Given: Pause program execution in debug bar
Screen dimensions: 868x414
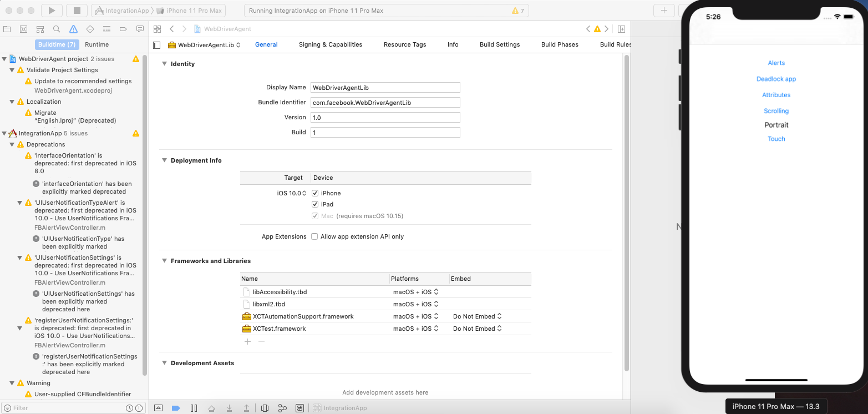Looking at the screenshot, I should pyautogui.click(x=194, y=408).
